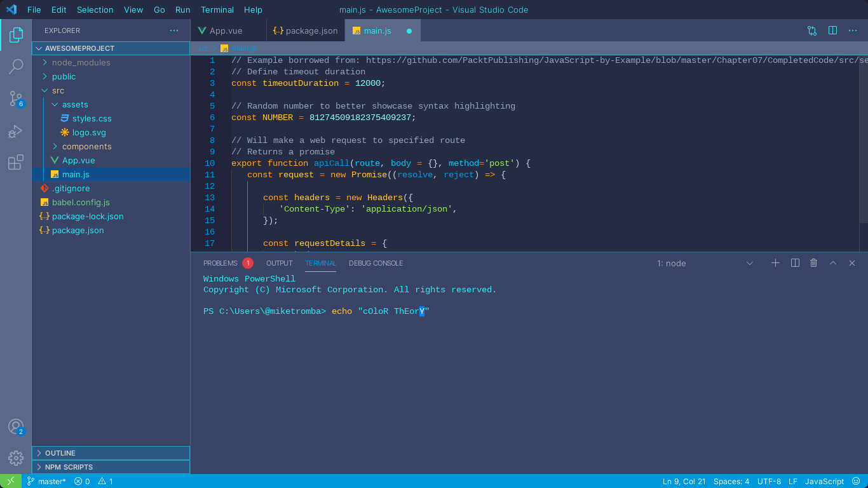Click the master* git branch indicator
This screenshot has height=488, width=868.
click(x=46, y=481)
